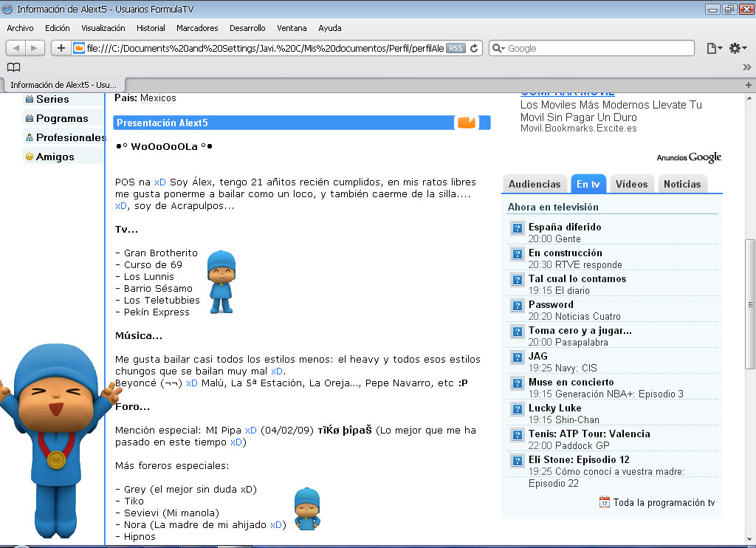756x548 pixels.
Task: Go to Profesionales in the sidebar
Action: [x=71, y=137]
